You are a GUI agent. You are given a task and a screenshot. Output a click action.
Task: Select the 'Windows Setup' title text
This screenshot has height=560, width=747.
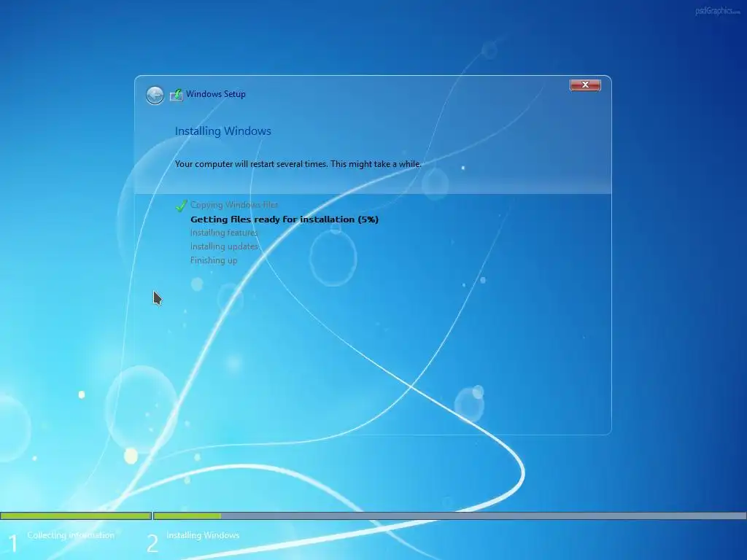(216, 94)
